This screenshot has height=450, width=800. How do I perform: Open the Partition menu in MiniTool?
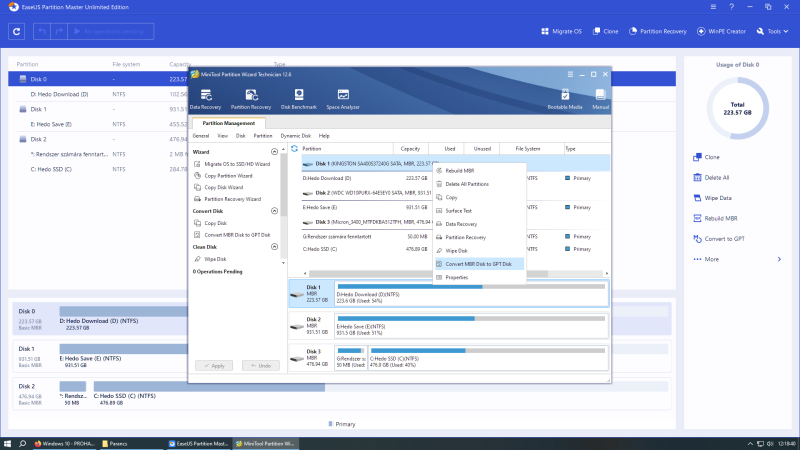coord(263,136)
